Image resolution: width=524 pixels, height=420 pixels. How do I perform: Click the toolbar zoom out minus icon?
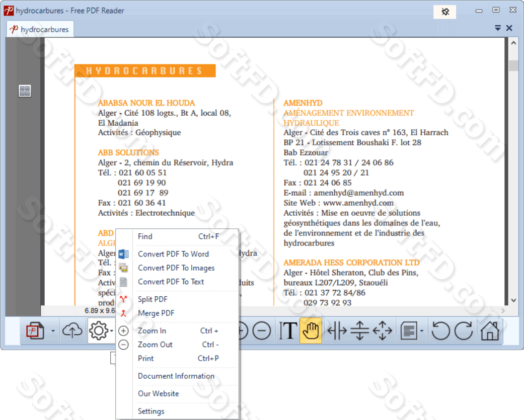point(262,331)
